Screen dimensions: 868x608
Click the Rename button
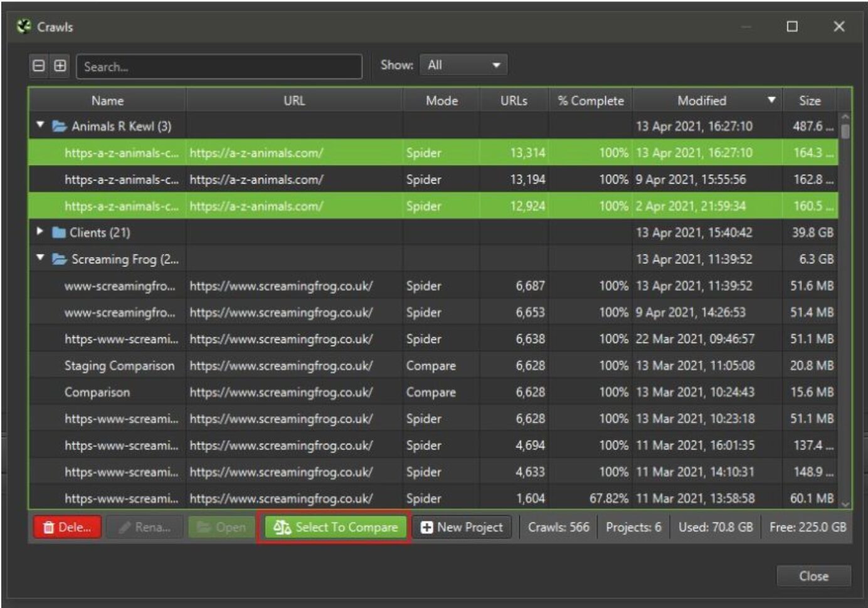tap(144, 527)
